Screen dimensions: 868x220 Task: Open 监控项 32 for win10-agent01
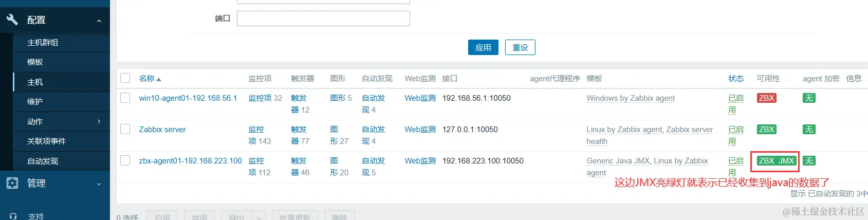pyautogui.click(x=260, y=98)
